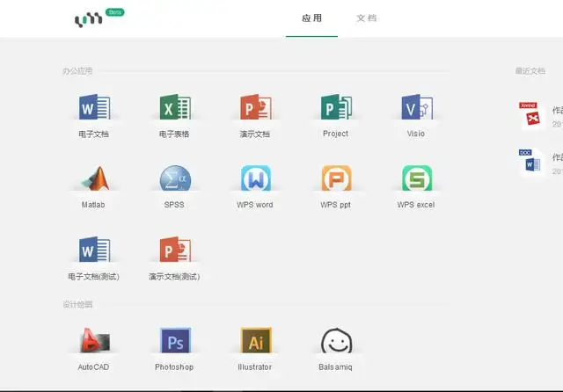Screen dimensions: 563x392
Task: Click the WPS ppt label text
Action: [335, 205]
